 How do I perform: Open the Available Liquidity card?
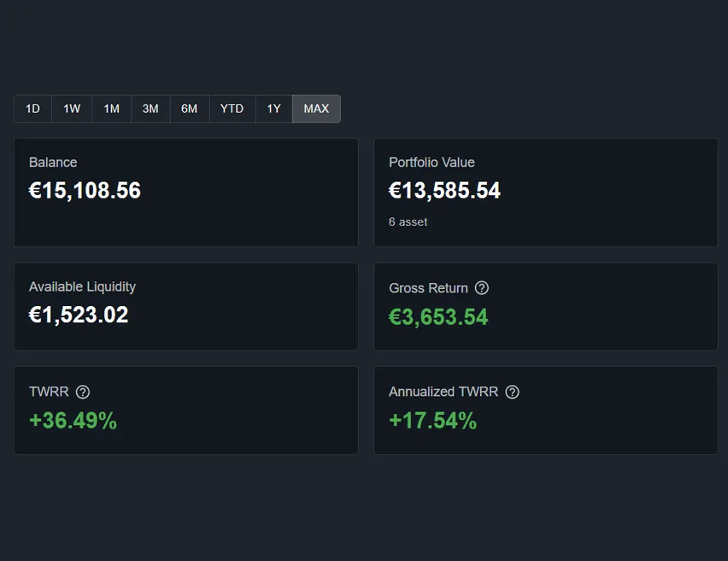[185, 306]
